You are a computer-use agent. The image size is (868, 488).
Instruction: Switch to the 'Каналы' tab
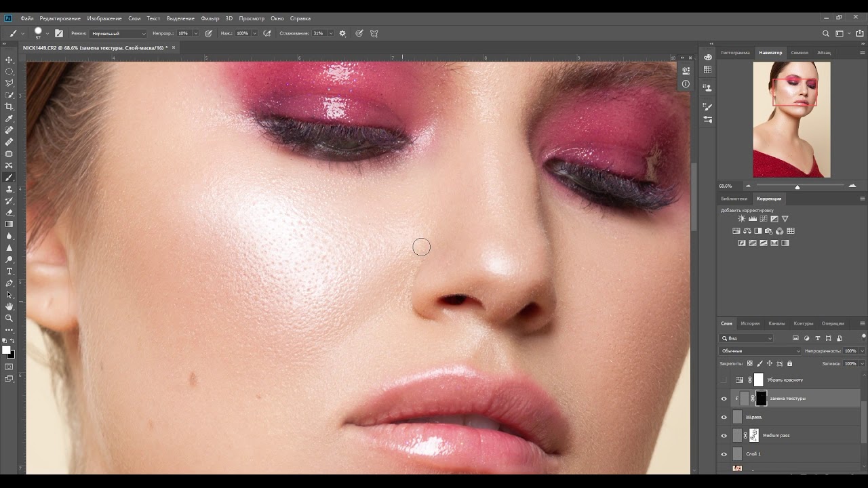point(776,323)
